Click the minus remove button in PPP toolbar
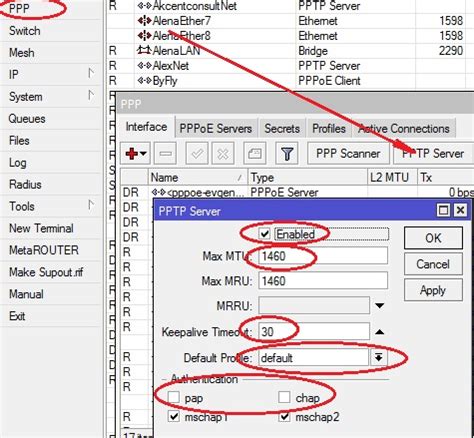Image resolution: width=474 pixels, height=438 pixels. click(x=165, y=154)
